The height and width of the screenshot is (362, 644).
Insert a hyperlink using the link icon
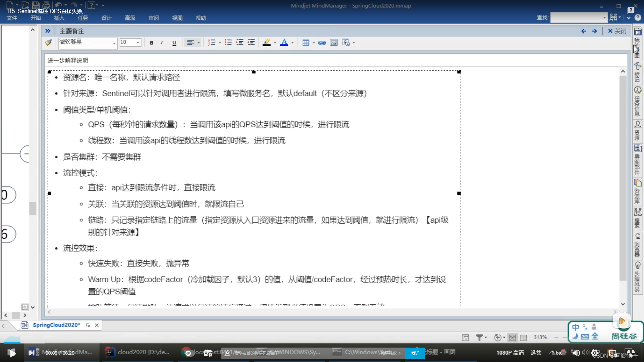(322, 43)
